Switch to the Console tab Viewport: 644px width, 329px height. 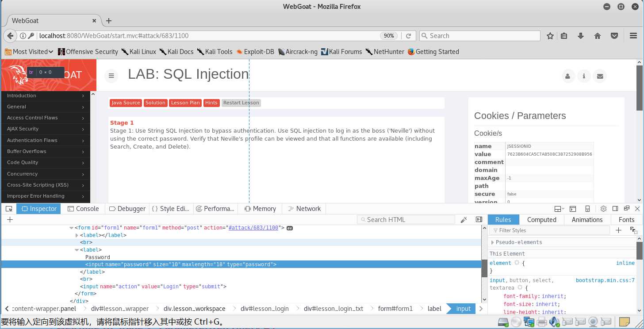coord(83,209)
